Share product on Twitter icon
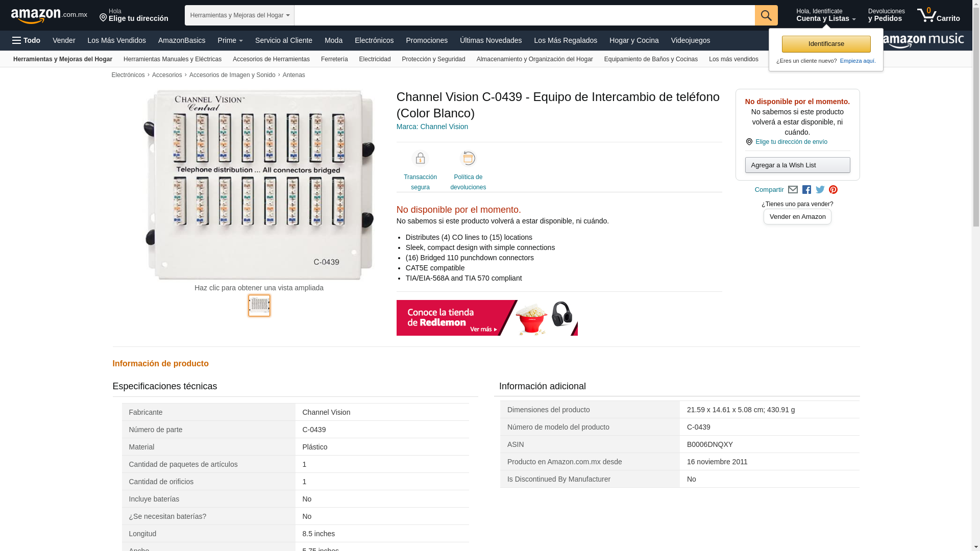The image size is (980, 551). point(820,190)
